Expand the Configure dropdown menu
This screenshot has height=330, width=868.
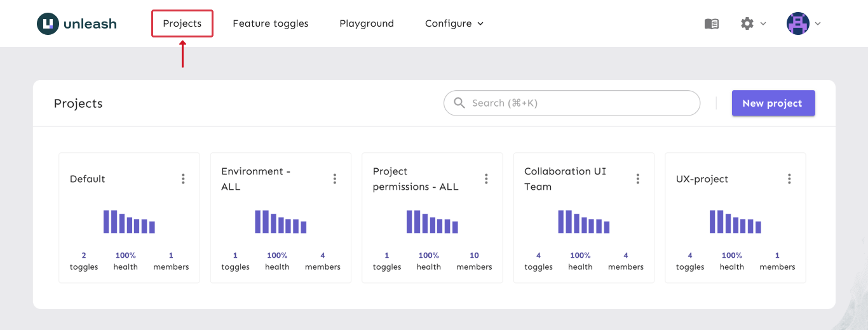click(x=454, y=23)
